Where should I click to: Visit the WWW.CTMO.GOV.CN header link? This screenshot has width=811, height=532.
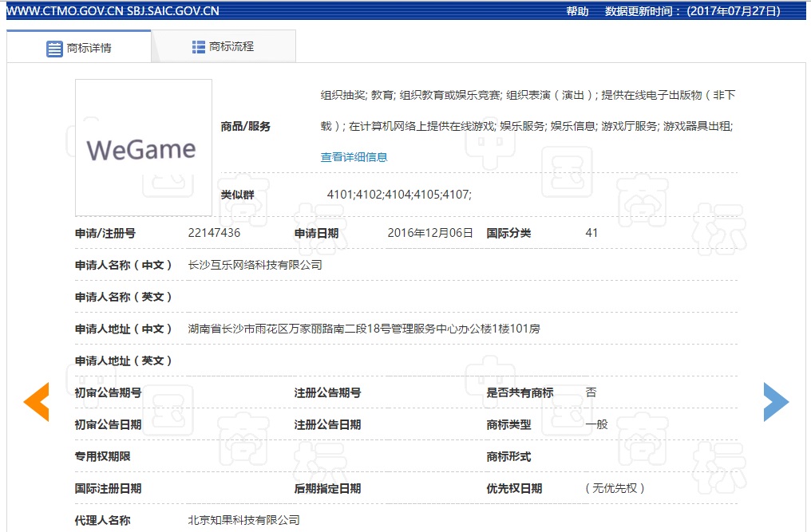63,11
